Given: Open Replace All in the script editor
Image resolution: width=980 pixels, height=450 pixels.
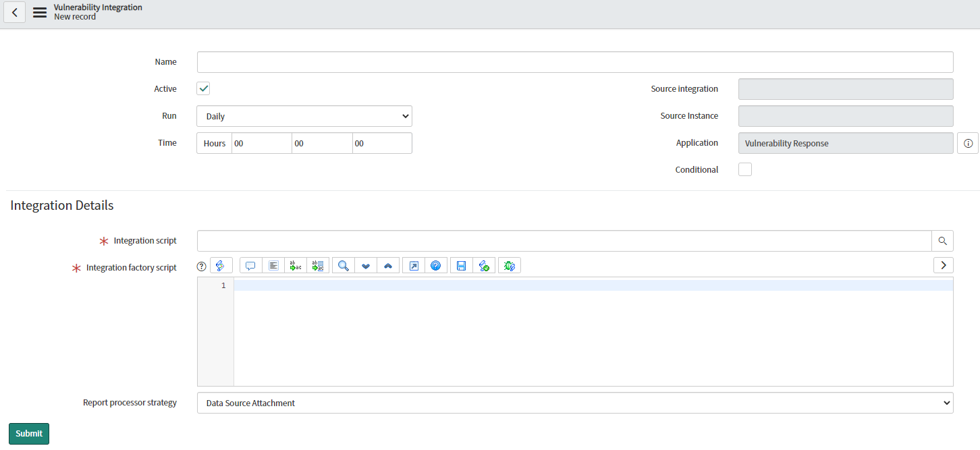Looking at the screenshot, I should pyautogui.click(x=318, y=265).
